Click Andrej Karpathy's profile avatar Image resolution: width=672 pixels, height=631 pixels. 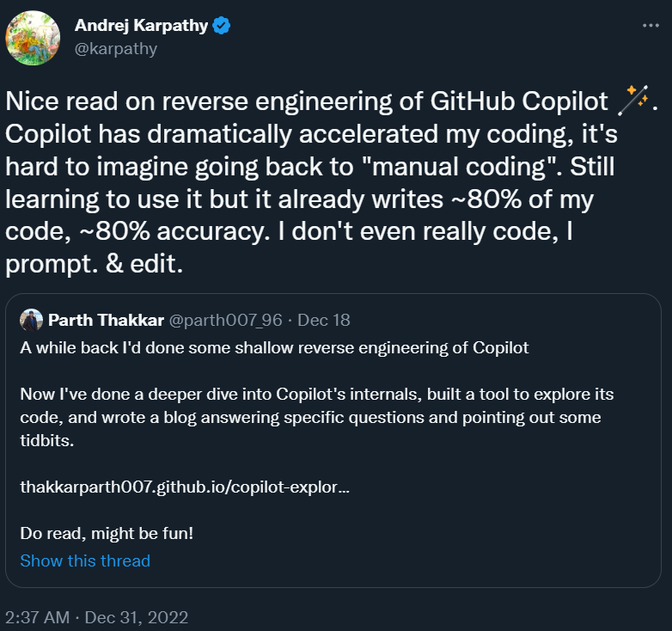pyautogui.click(x=33, y=37)
